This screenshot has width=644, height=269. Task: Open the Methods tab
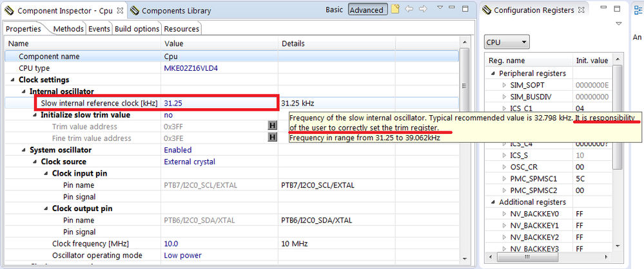click(68, 29)
